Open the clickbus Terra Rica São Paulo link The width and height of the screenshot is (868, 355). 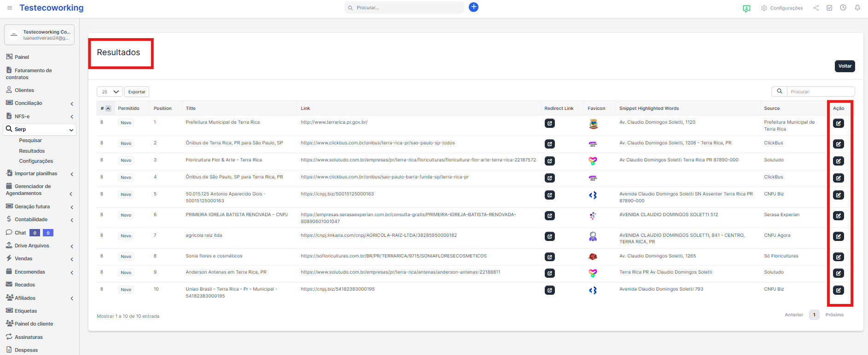(378, 143)
